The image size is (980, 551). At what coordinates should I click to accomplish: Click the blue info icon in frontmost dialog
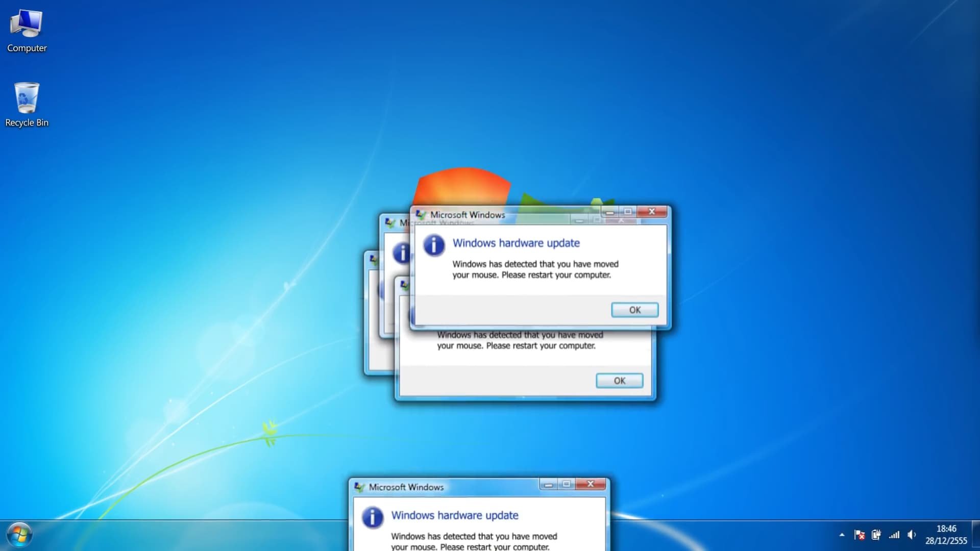pyautogui.click(x=434, y=245)
